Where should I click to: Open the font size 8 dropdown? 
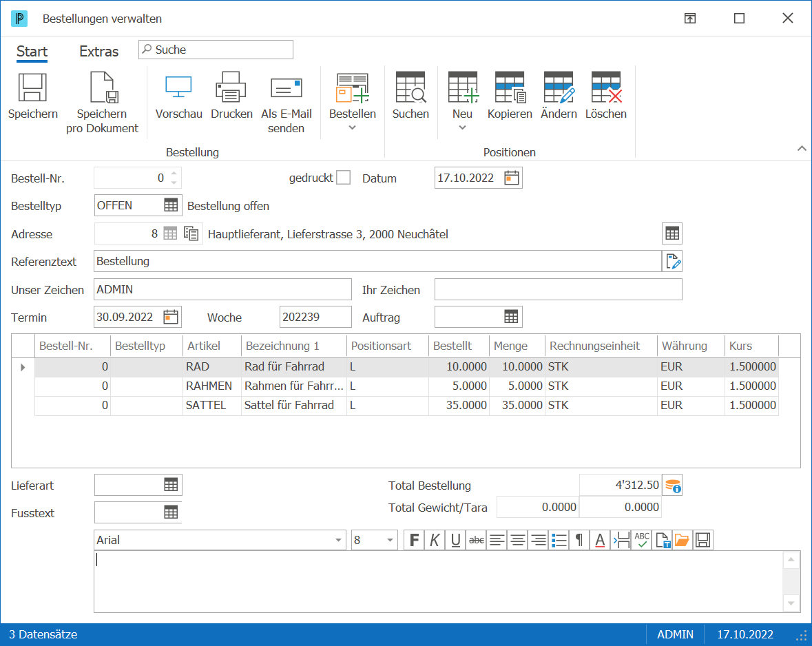[x=390, y=541]
